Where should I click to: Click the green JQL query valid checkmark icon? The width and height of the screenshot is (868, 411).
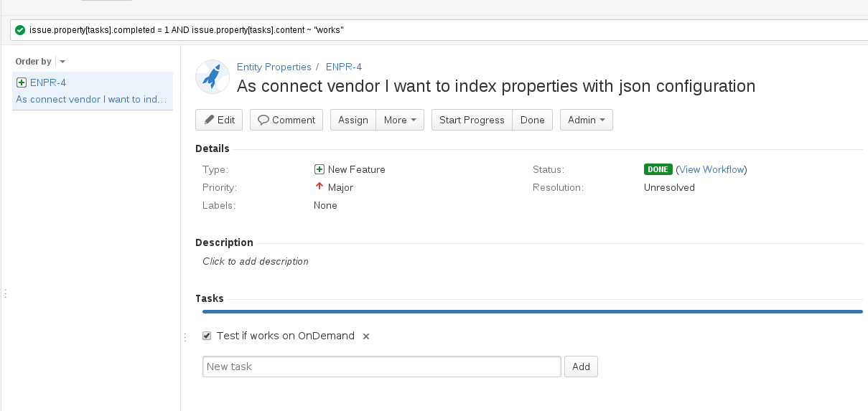click(x=20, y=30)
